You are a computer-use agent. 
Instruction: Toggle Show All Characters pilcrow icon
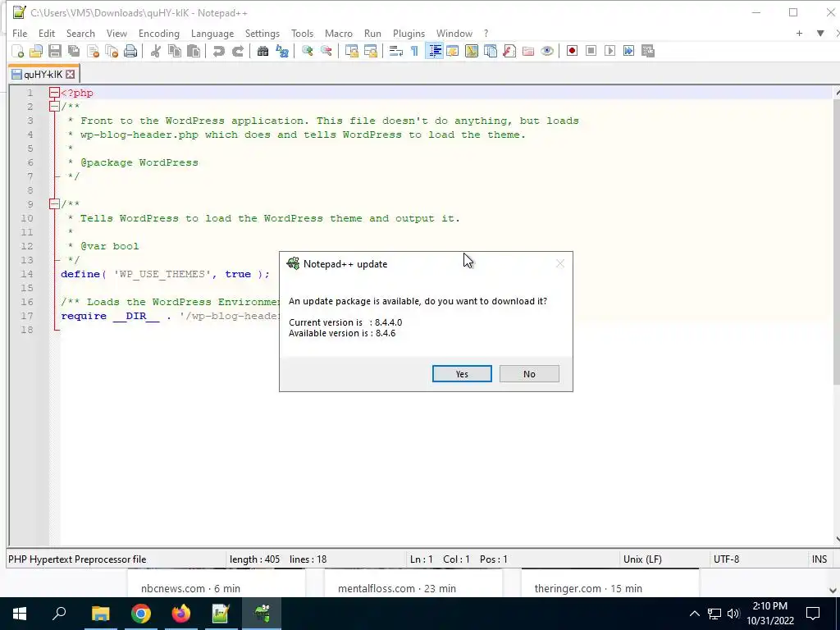pyautogui.click(x=414, y=52)
